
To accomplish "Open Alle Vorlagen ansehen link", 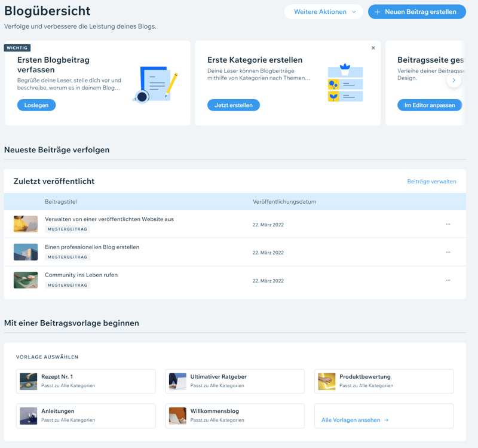I will 355,420.
